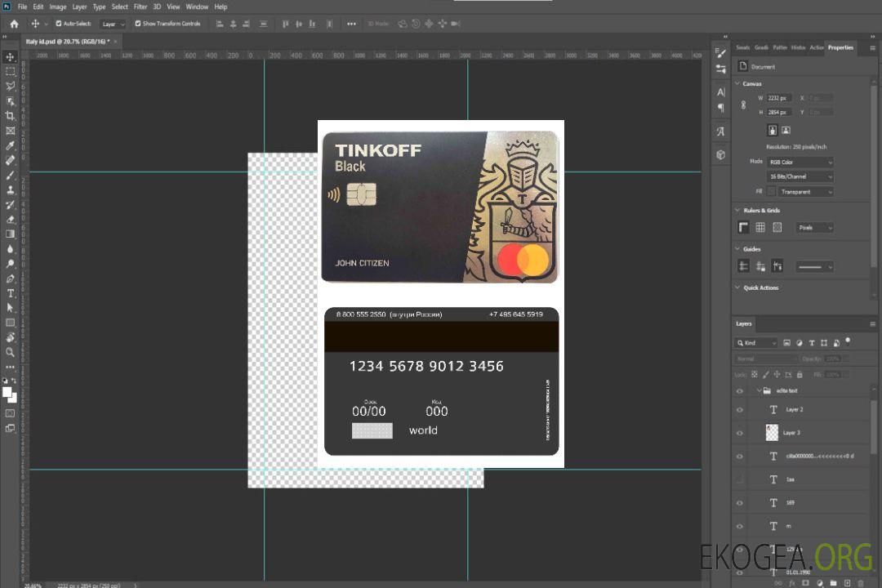Viewport: 882px width, 588px height.
Task: Select the Frame tool
Action: [10, 131]
